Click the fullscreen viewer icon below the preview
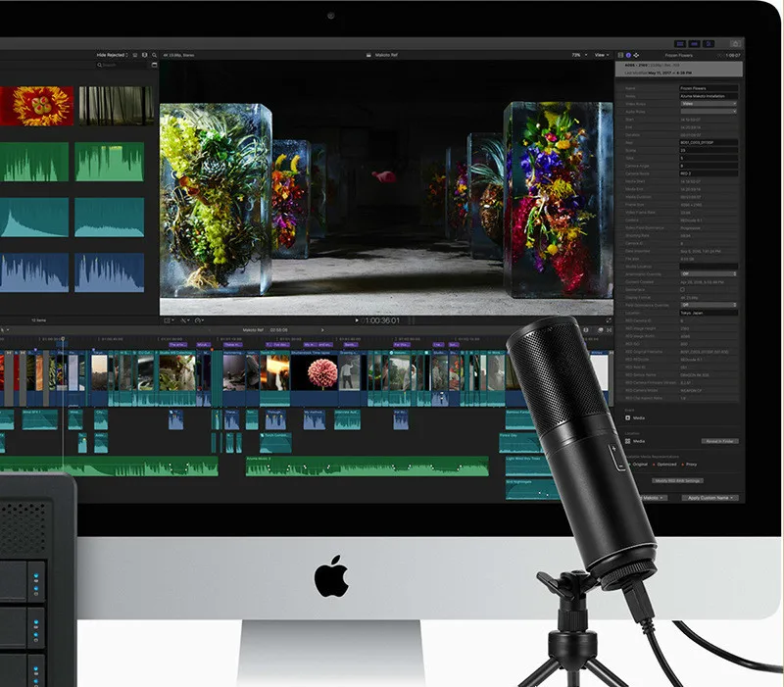Screen dimensions: 784x687 [x=609, y=320]
